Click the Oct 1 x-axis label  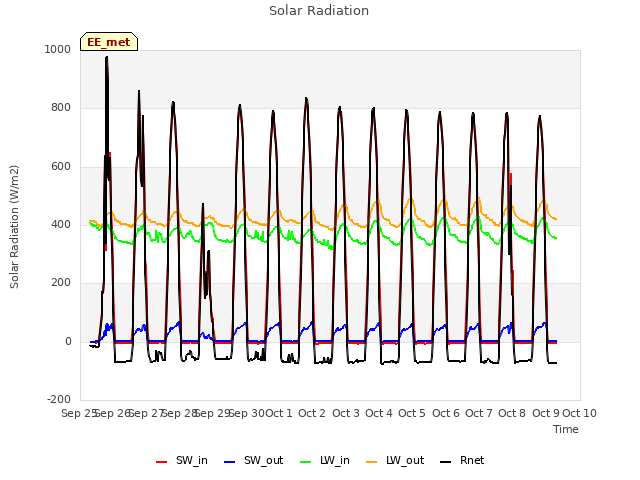coord(279,413)
